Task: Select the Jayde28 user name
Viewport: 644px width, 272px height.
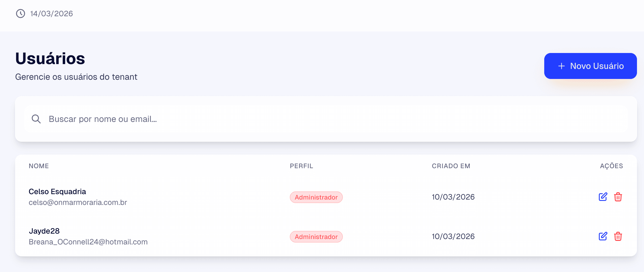Action: [x=44, y=231]
